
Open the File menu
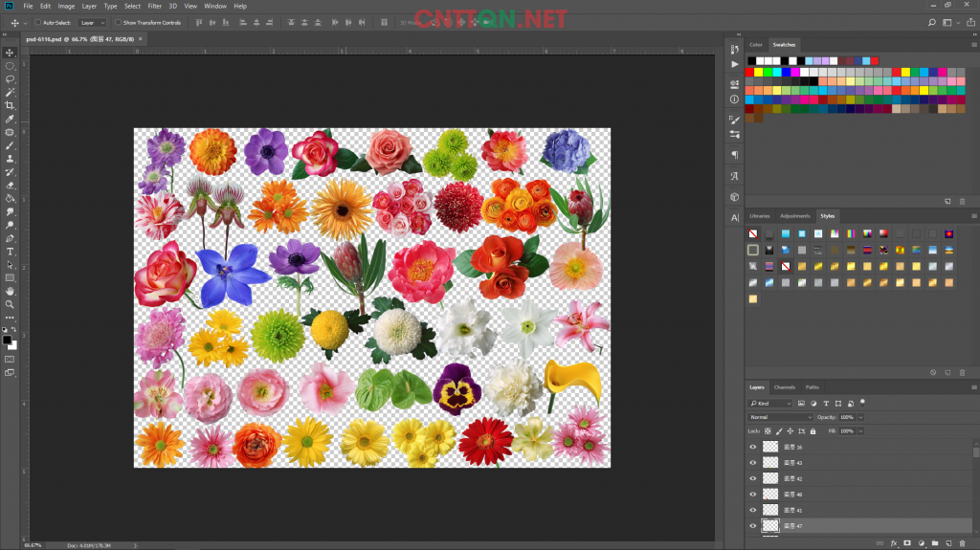[28, 7]
